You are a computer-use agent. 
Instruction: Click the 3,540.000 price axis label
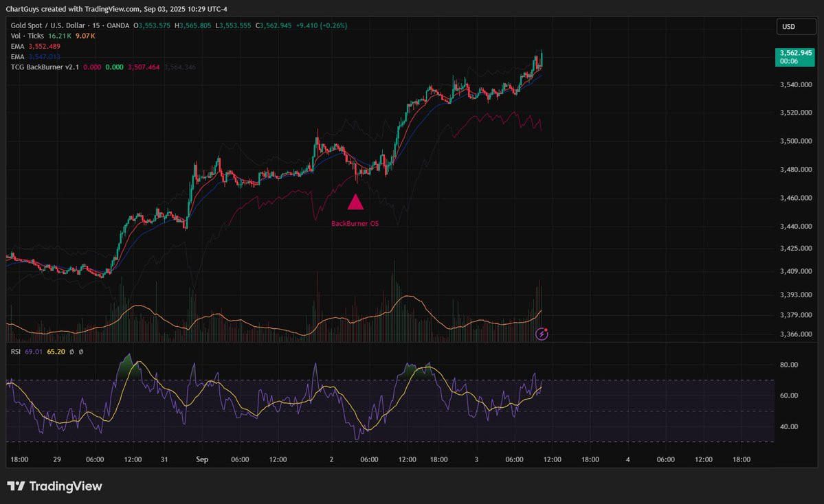pos(796,84)
